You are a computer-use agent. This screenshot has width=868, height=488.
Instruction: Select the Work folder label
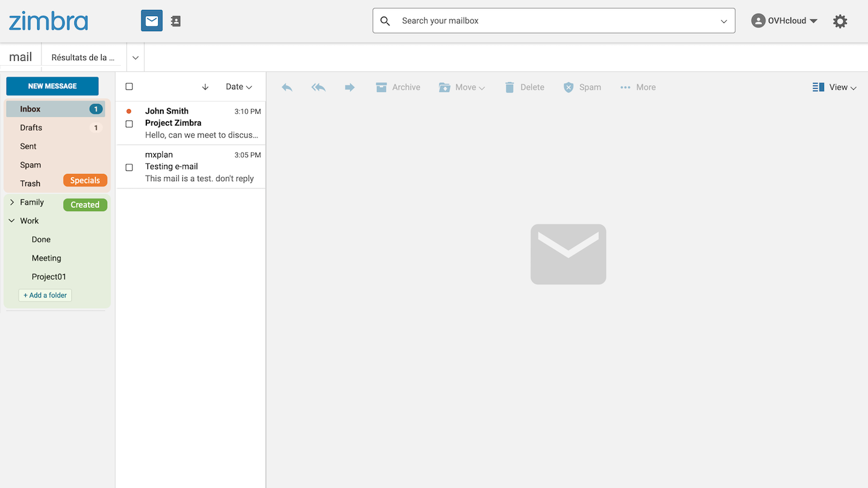29,221
